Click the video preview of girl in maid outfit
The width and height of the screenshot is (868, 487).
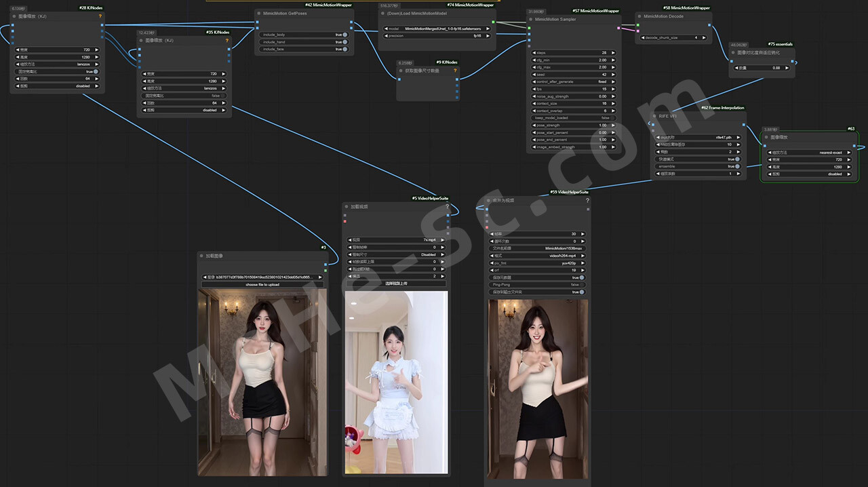pos(396,382)
